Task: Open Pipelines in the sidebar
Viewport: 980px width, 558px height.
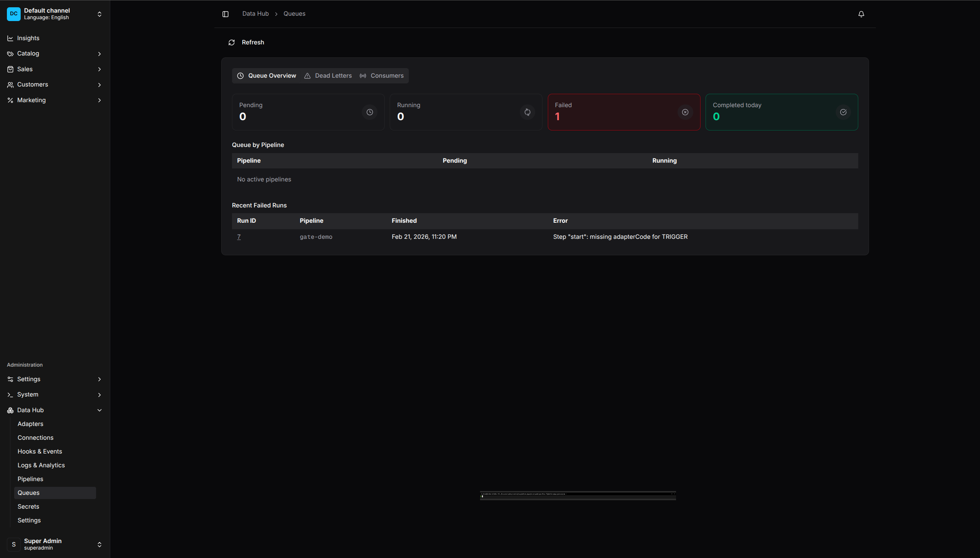Action: tap(30, 479)
